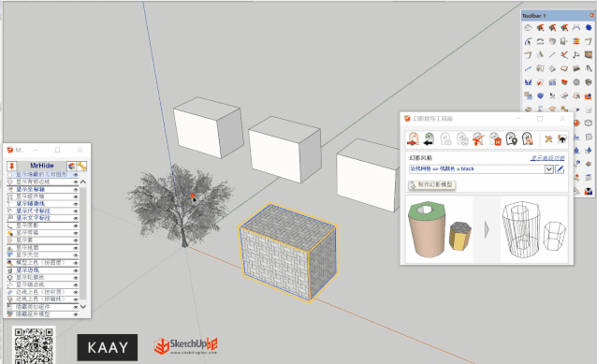The height and width of the screenshot is (364, 597).
Task: Click the ghost icon with red trash can
Action: tap(495, 139)
